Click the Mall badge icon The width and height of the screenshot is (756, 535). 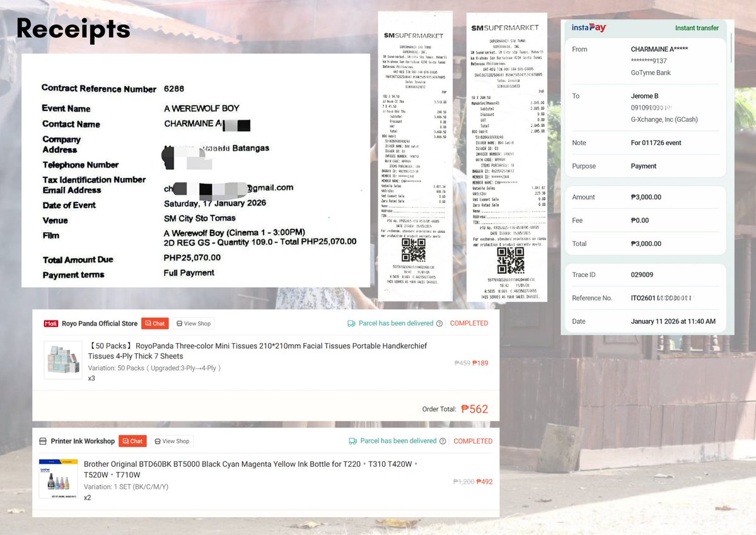(x=50, y=324)
